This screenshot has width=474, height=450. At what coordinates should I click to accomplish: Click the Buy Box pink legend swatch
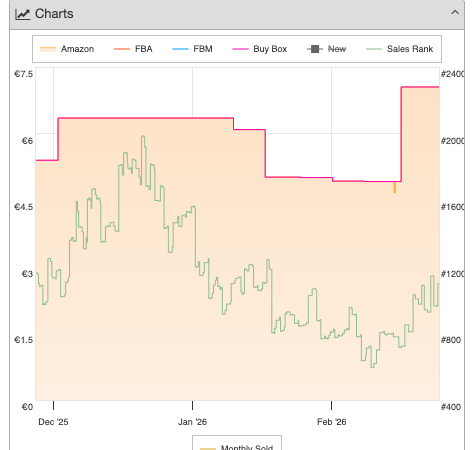(x=240, y=49)
